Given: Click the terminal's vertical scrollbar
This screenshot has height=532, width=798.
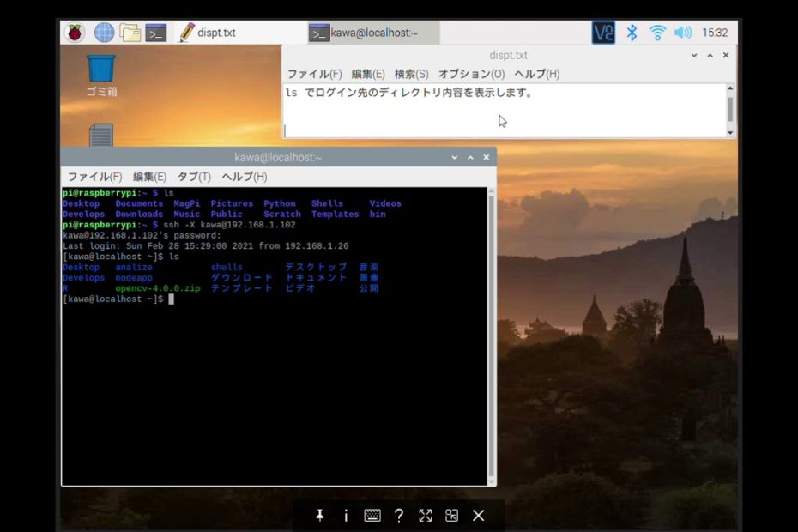Looking at the screenshot, I should [x=491, y=335].
